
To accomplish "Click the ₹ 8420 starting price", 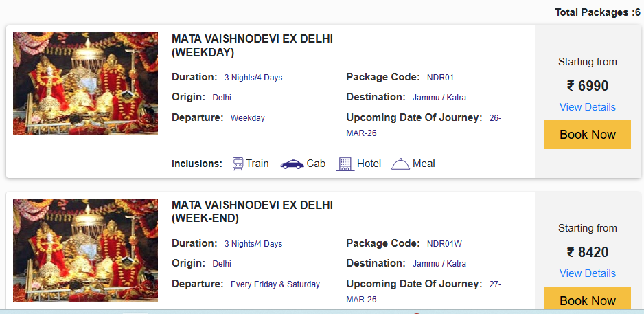I will (x=587, y=252).
